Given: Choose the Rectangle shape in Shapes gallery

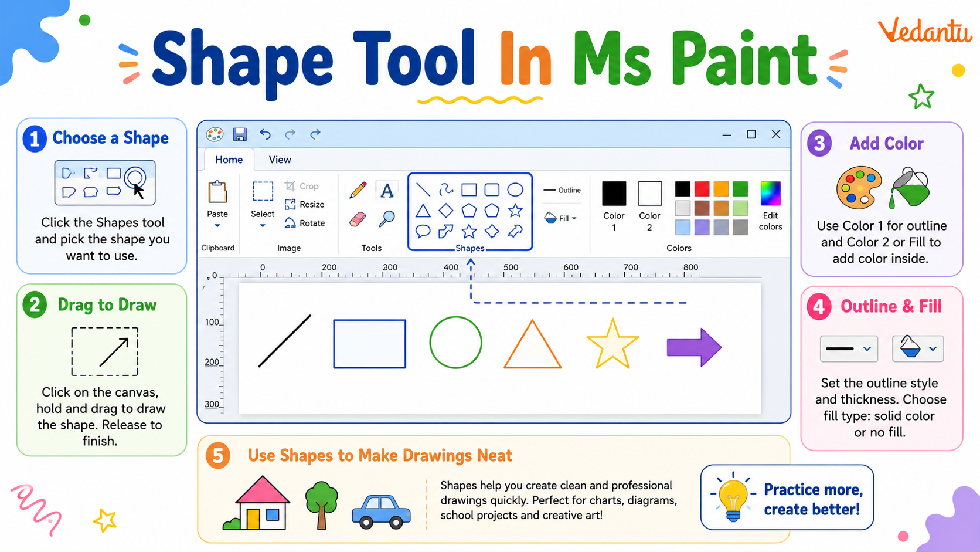Looking at the screenshot, I should pyautogui.click(x=469, y=189).
